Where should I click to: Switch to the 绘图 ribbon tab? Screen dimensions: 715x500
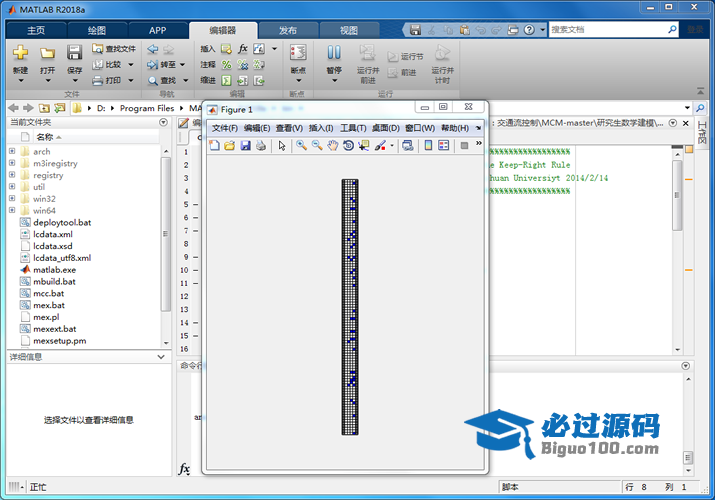tap(96, 30)
